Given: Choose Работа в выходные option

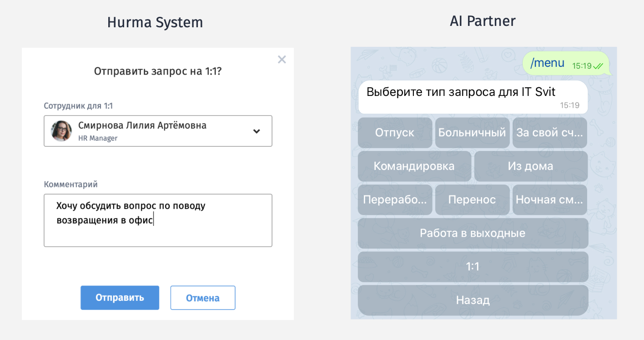Looking at the screenshot, I should coord(473,234).
